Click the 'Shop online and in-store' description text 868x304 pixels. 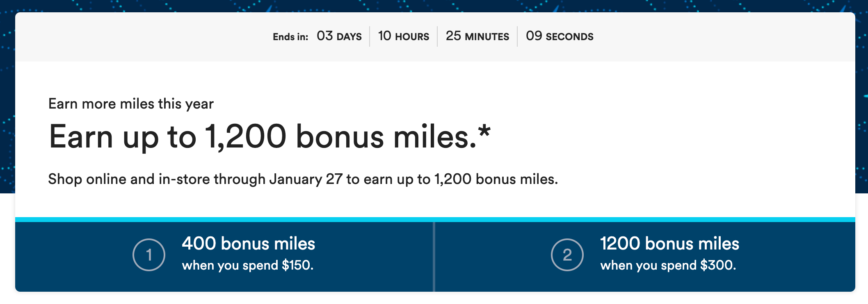pos(303,179)
